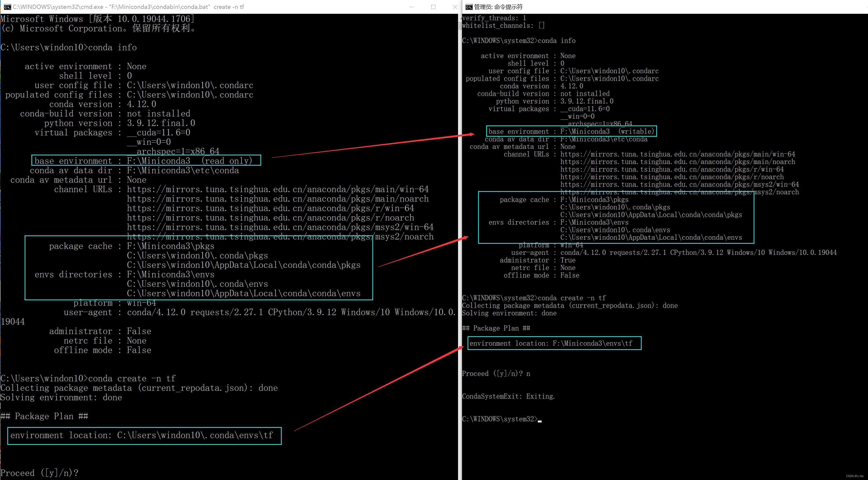Click the administrator command prompt title bar icon
The image size is (868, 480).
(x=469, y=7)
